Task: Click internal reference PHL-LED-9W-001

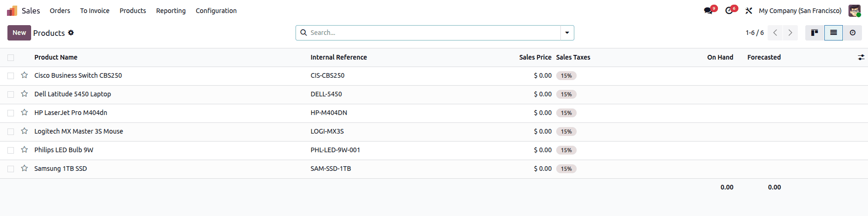Action: tap(335, 150)
